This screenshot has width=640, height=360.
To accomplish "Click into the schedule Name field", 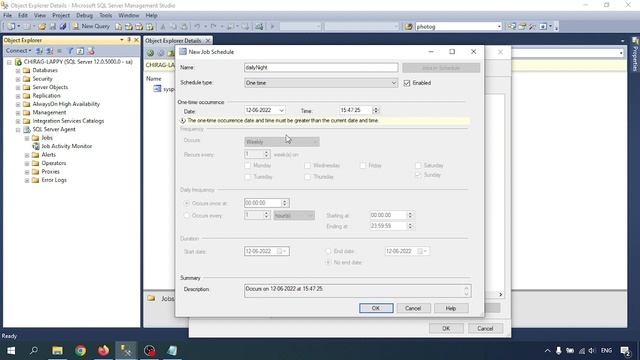I will 321,67.
